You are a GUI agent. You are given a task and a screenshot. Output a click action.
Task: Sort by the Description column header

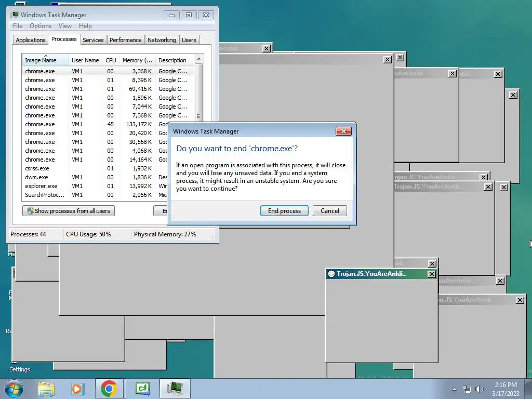pos(175,60)
